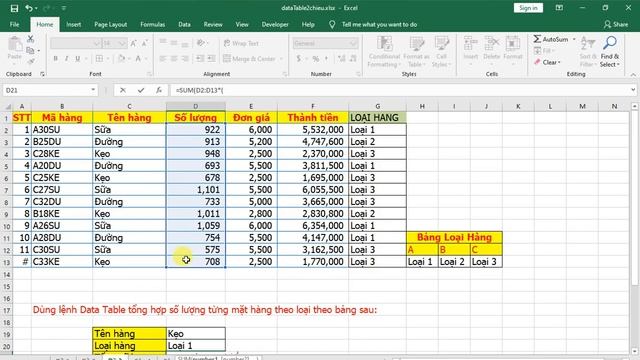This screenshot has width=640, height=360.
Task: Toggle Bold formatting
Action: pyautogui.click(x=56, y=59)
